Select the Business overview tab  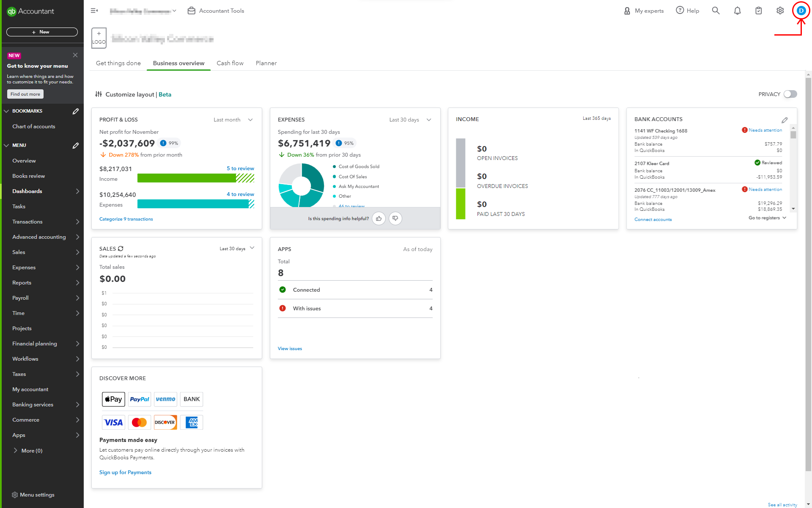pos(178,63)
